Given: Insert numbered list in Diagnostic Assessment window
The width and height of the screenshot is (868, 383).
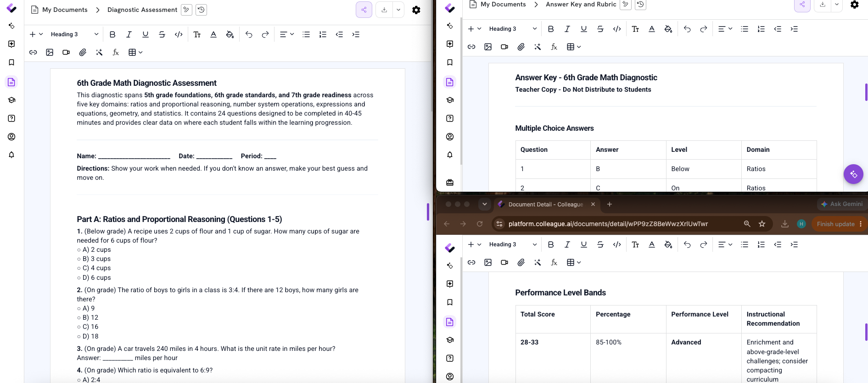Looking at the screenshot, I should click(x=323, y=34).
